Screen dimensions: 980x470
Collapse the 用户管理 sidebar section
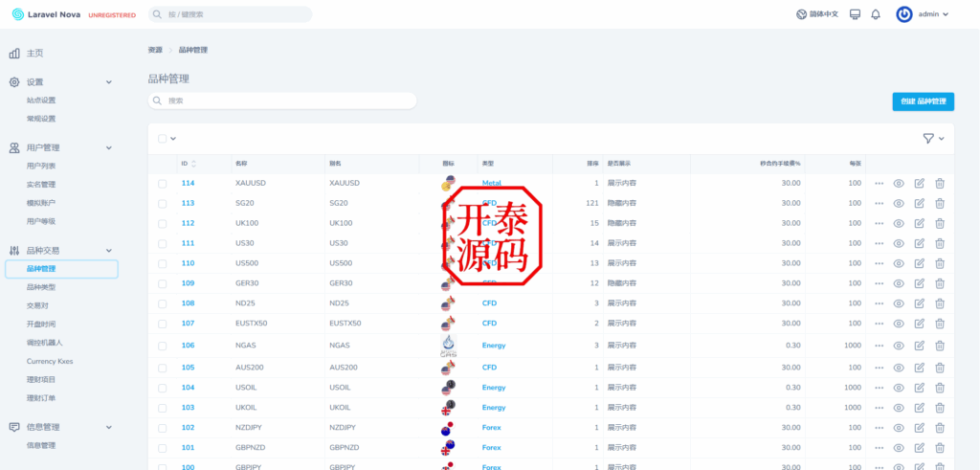pos(109,148)
